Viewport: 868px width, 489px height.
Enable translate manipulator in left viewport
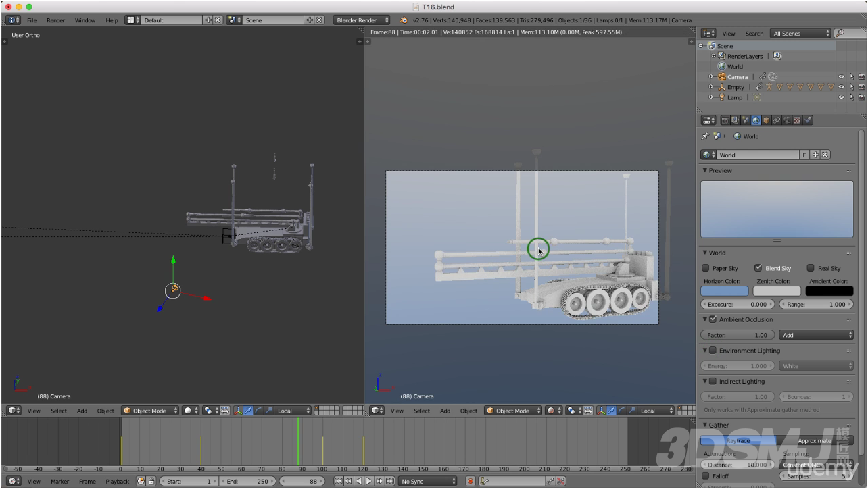[248, 411]
